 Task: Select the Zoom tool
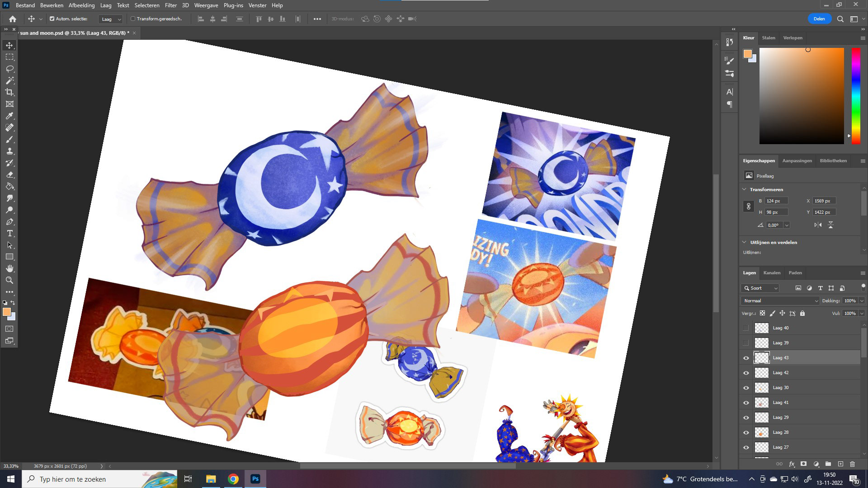9,280
